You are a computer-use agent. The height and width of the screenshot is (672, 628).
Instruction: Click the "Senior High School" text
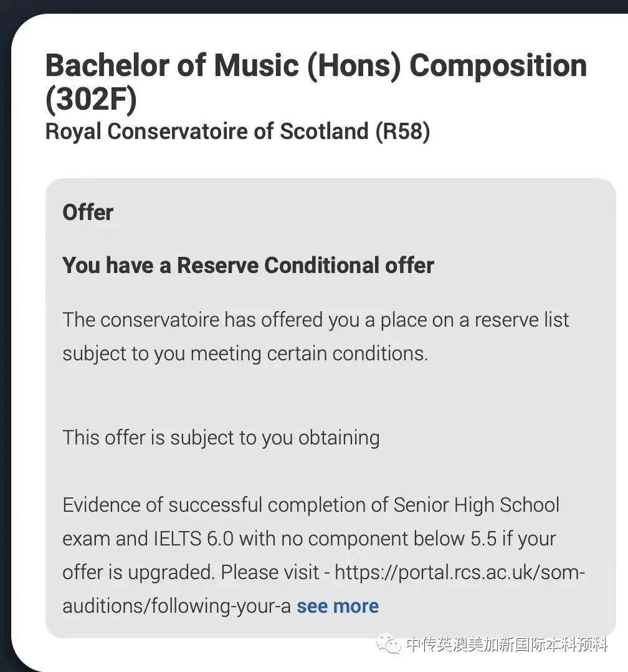(476, 505)
